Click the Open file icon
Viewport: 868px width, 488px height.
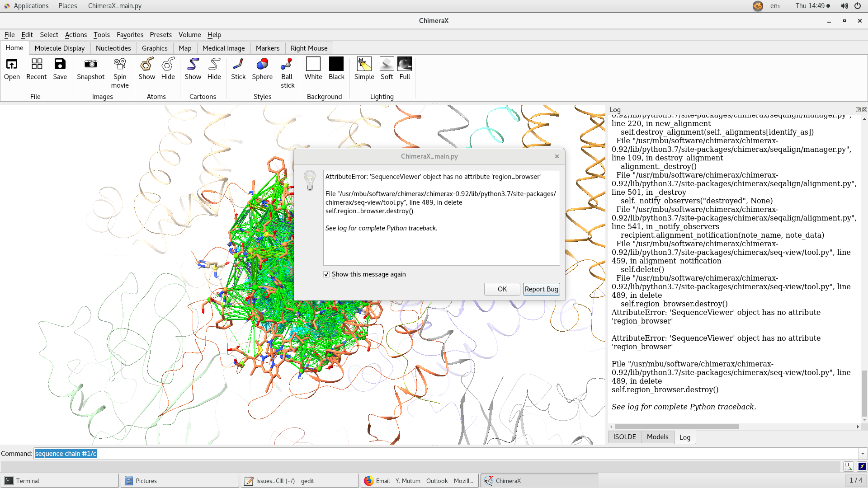point(12,64)
